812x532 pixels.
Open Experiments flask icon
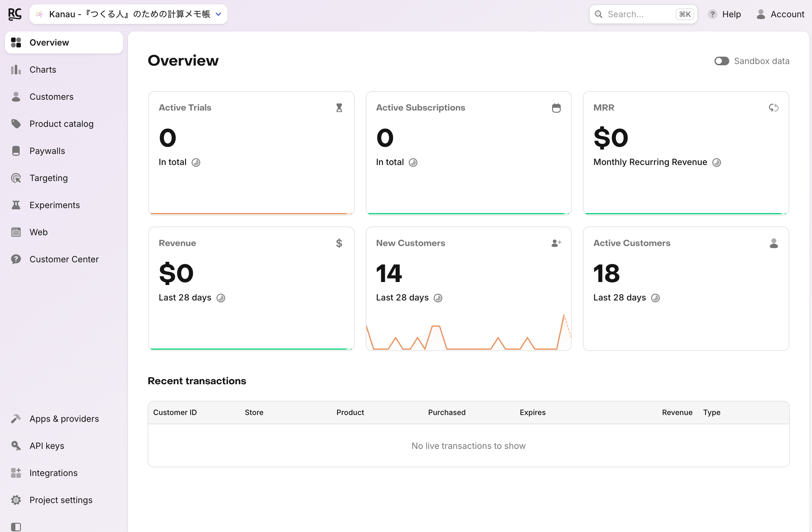pos(16,205)
